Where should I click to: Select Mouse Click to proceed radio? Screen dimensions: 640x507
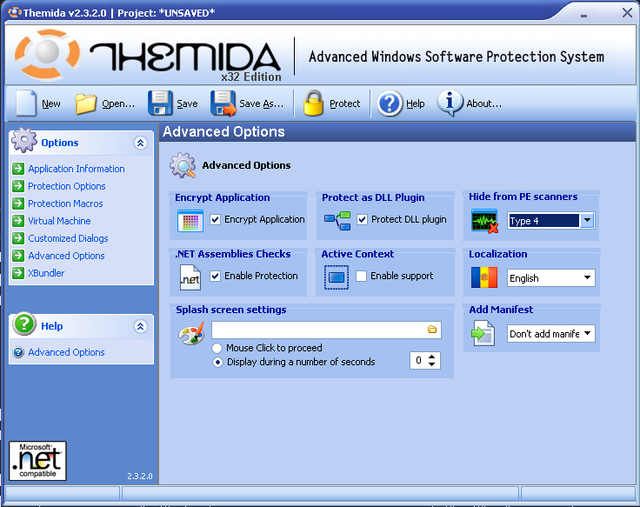point(217,348)
